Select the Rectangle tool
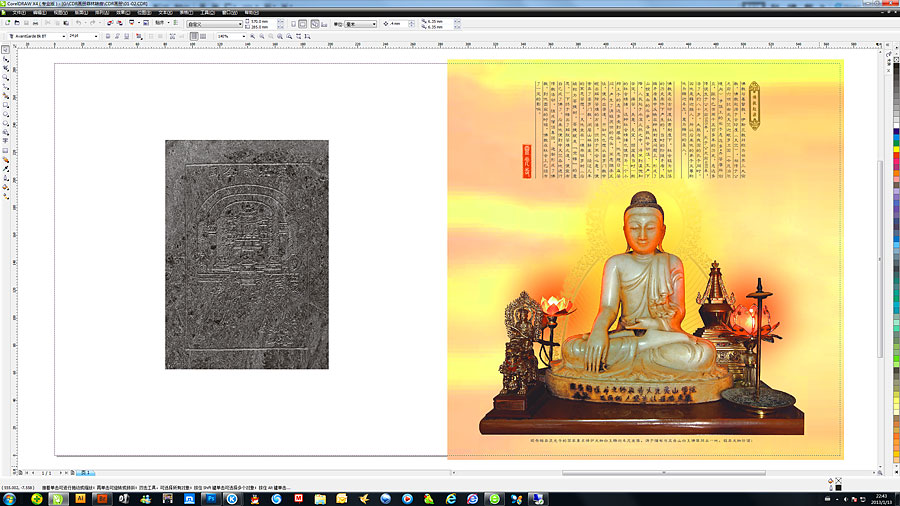The width and height of the screenshot is (900, 506). pos(6,104)
